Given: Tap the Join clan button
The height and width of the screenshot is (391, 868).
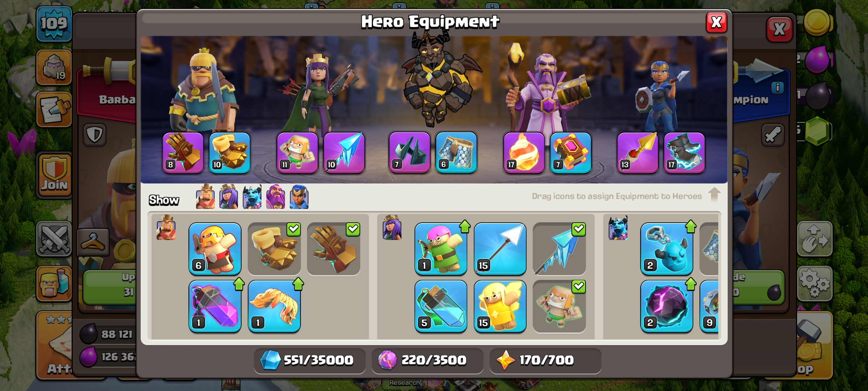Looking at the screenshot, I should click(54, 176).
